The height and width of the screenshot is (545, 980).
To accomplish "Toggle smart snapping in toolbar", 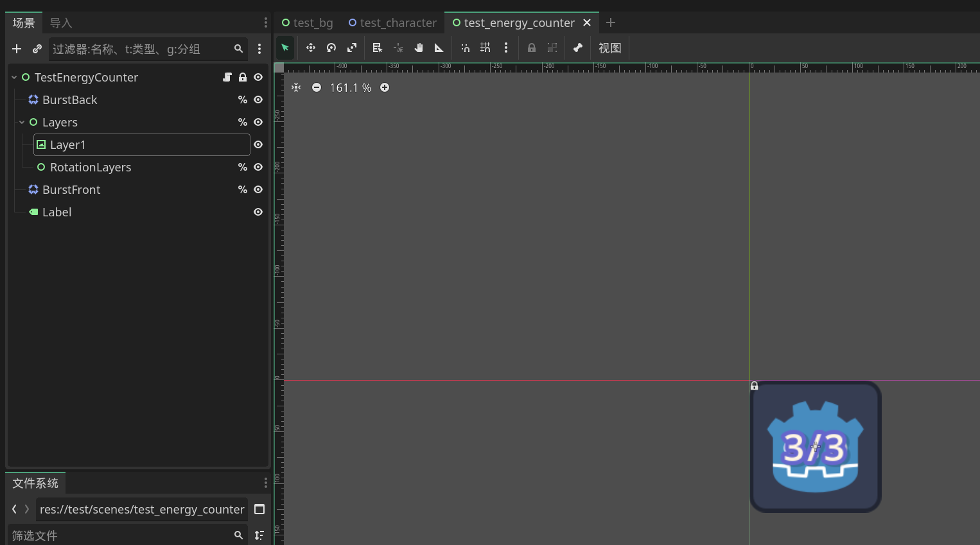I will 466,48.
